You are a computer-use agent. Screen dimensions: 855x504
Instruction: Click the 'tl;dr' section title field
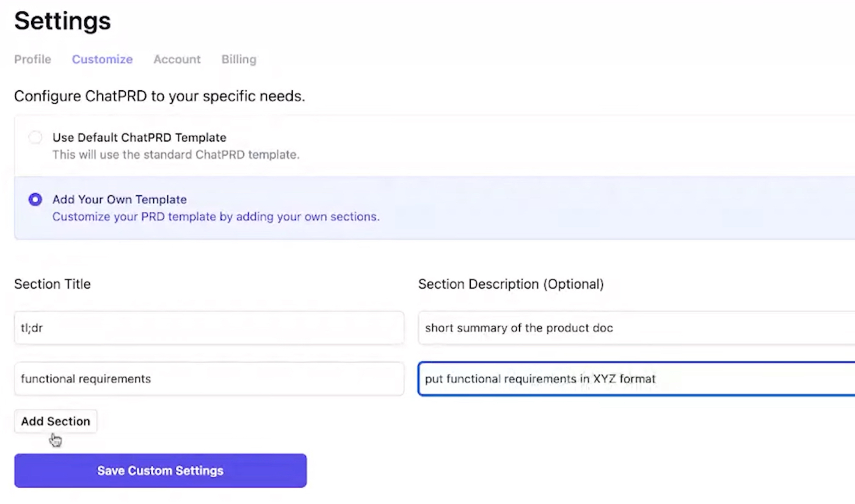pyautogui.click(x=209, y=328)
